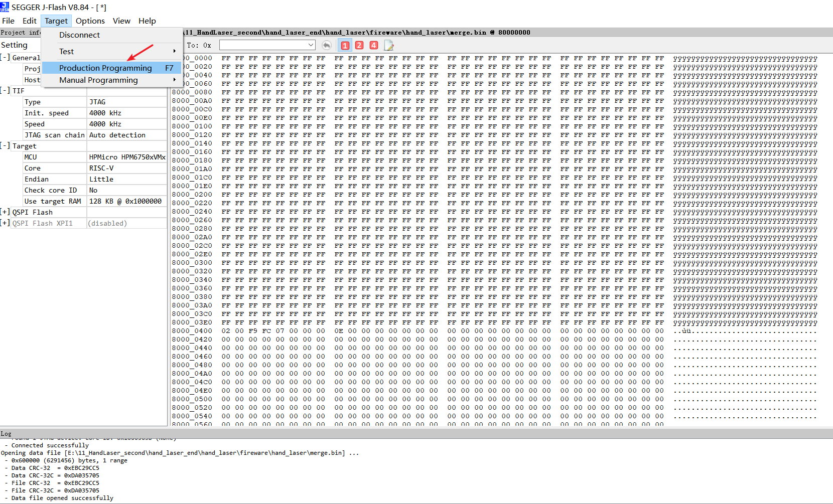Select the Check core ID No value

(127, 190)
